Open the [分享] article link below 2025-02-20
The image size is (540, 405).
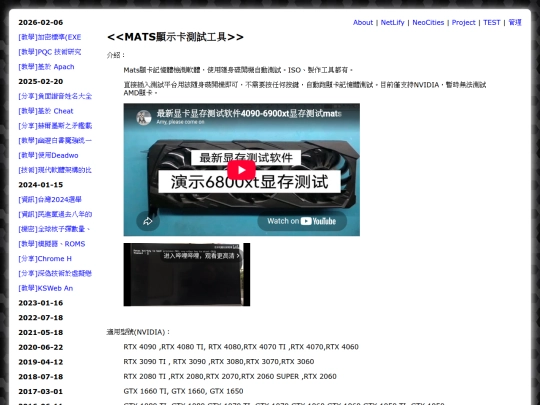click(x=55, y=96)
